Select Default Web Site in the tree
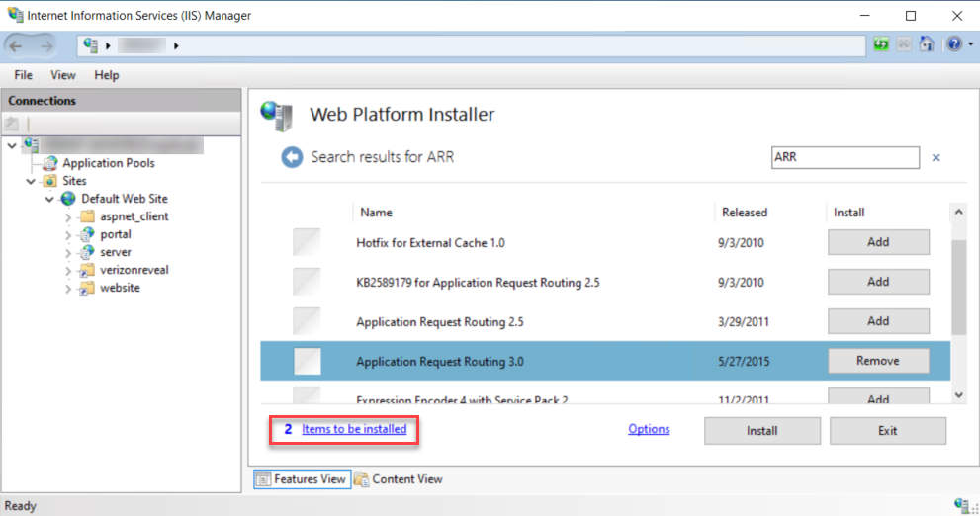The height and width of the screenshot is (516, 980). [x=125, y=199]
